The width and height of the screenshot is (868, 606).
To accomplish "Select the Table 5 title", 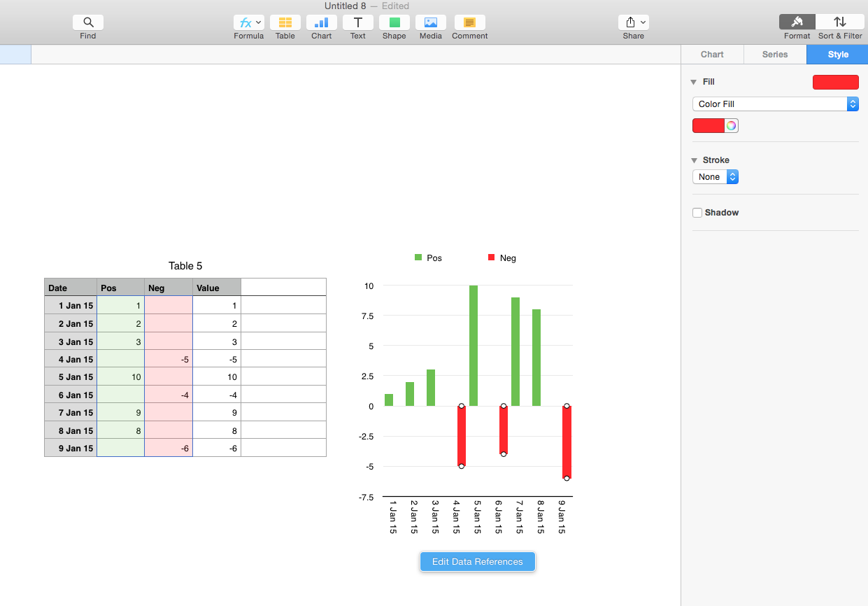I will [185, 266].
